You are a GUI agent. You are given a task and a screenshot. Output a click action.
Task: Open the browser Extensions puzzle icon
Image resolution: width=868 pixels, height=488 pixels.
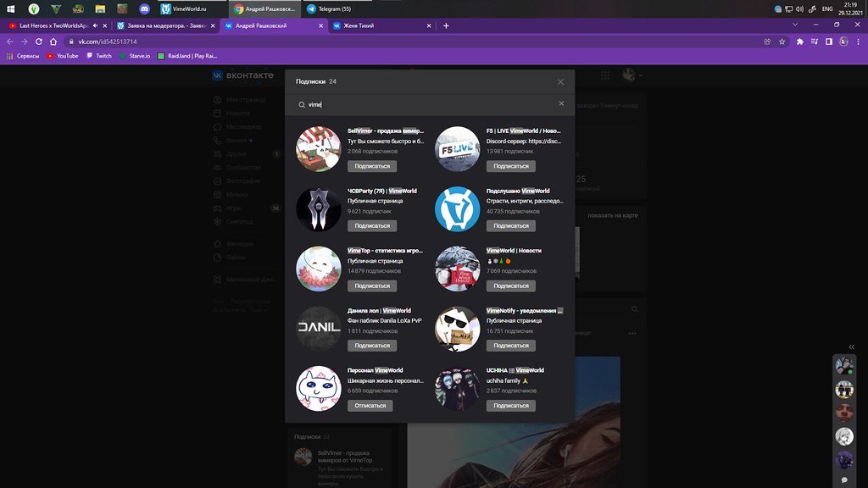(x=799, y=42)
